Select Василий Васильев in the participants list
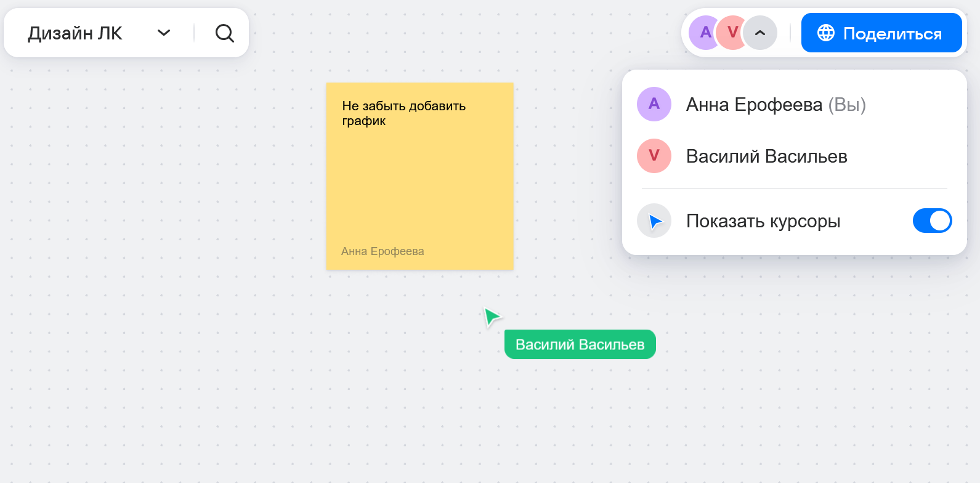The width and height of the screenshot is (980, 483). pos(766,156)
